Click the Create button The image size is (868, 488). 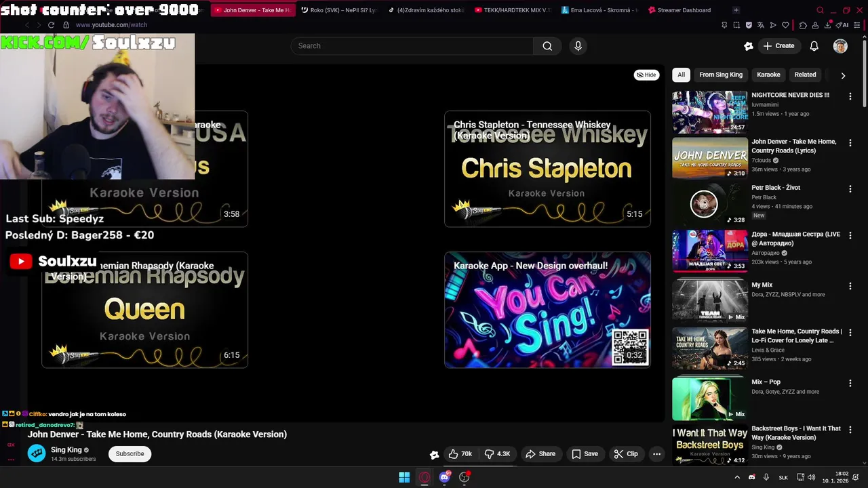coord(778,46)
